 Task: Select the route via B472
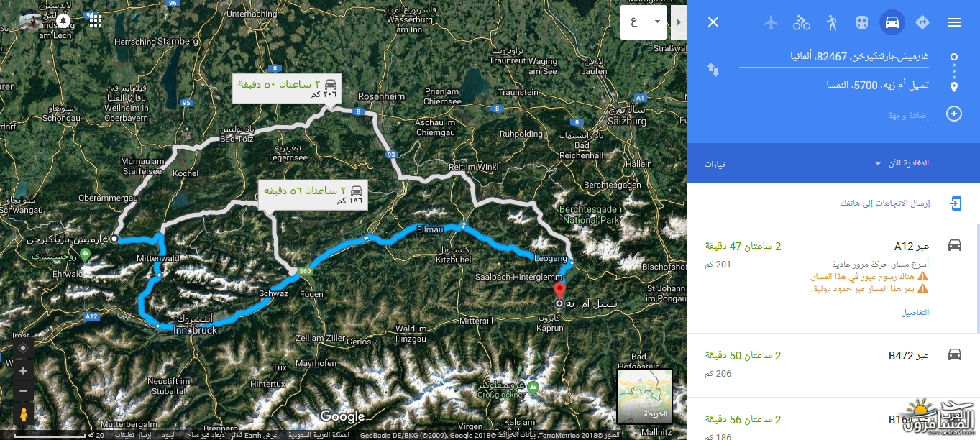coord(833,365)
